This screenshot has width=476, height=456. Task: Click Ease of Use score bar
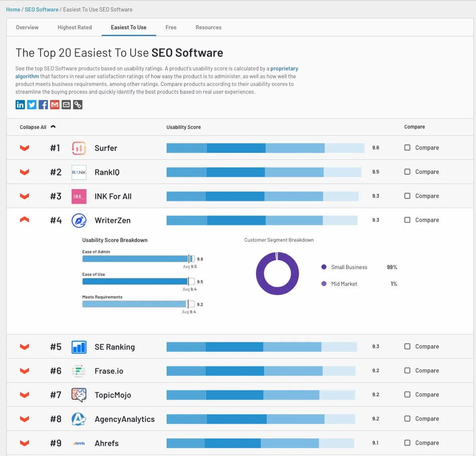pyautogui.click(x=135, y=282)
